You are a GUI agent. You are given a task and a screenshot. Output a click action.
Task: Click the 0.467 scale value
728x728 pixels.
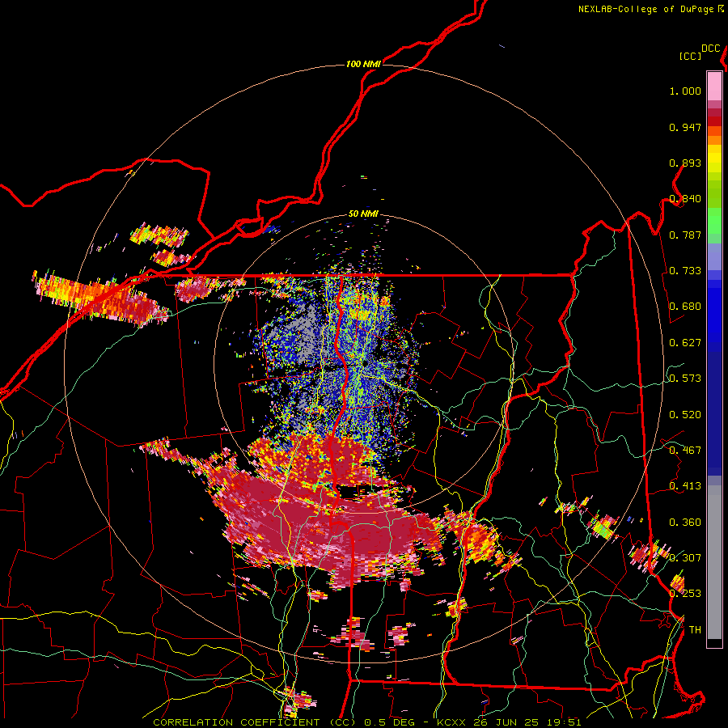[685, 451]
